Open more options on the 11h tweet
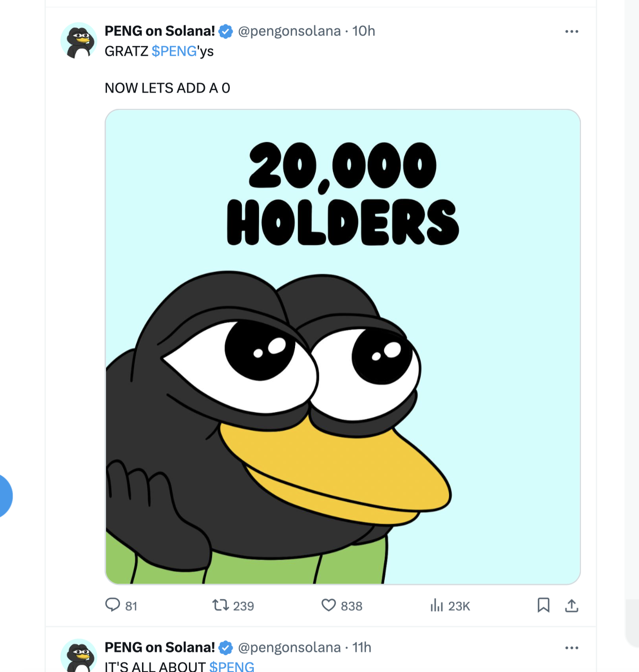Screen dimensions: 639x672 [571, 648]
